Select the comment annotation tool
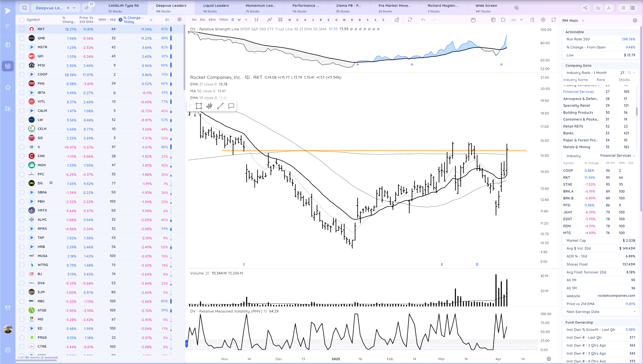This screenshot has width=643, height=364. [x=231, y=106]
